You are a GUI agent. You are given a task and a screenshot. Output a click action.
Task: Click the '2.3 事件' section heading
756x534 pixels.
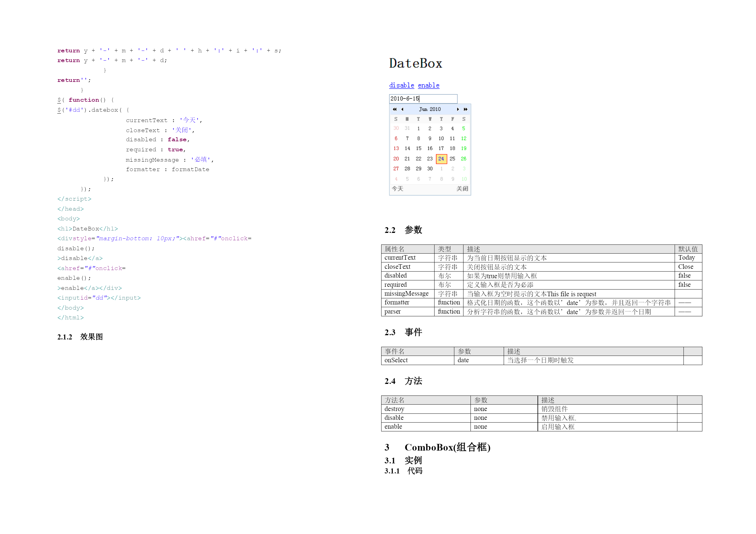403,332
